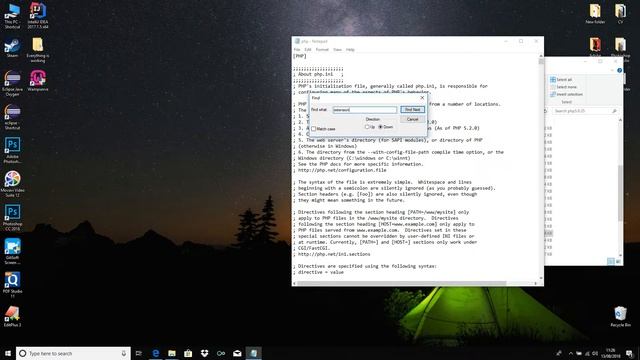
Task: Open the 'New folder' desktop icon
Action: tap(595, 14)
